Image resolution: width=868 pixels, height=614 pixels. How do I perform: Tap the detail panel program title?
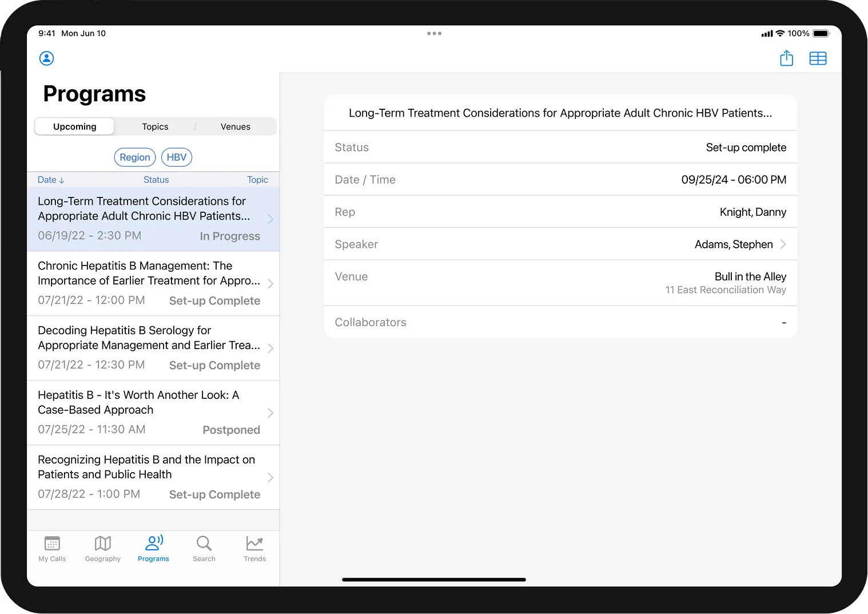[560, 113]
